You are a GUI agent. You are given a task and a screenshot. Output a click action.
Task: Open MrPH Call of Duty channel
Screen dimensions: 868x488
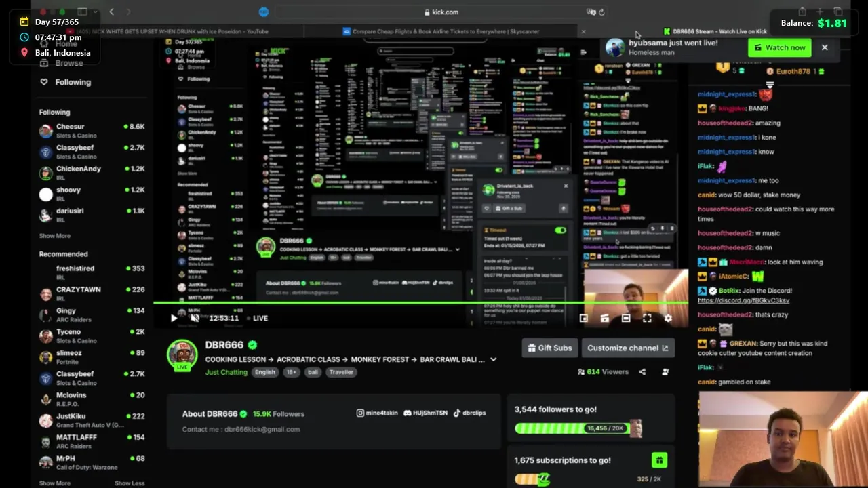coord(92,462)
